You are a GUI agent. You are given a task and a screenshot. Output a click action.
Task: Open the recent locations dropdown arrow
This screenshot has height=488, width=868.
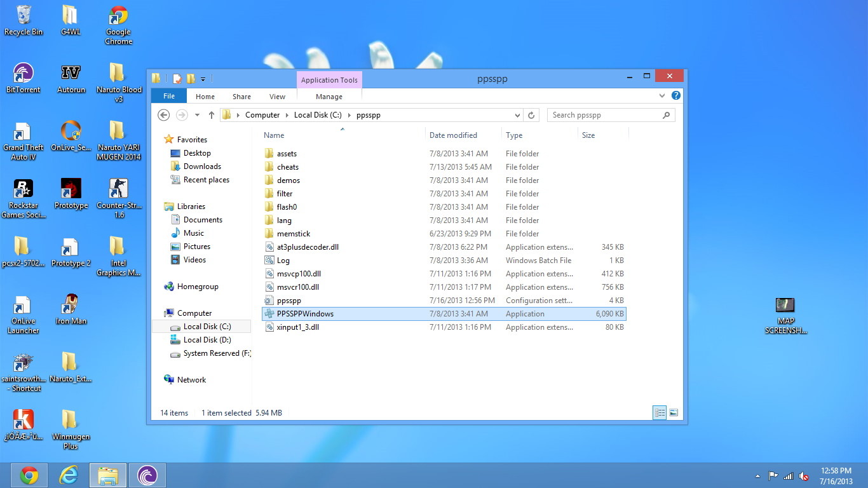pos(197,115)
